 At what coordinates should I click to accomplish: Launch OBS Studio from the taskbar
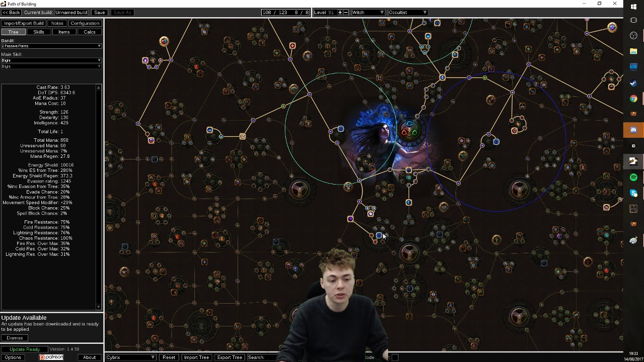click(633, 36)
